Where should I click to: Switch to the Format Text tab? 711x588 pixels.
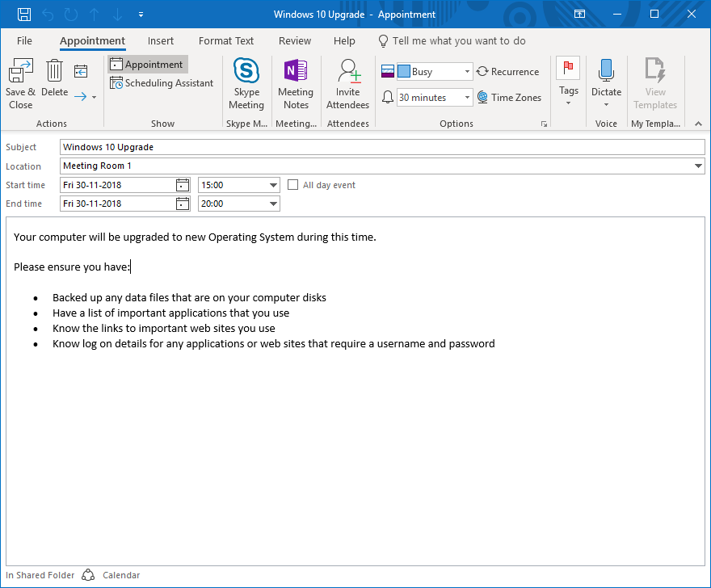point(226,41)
